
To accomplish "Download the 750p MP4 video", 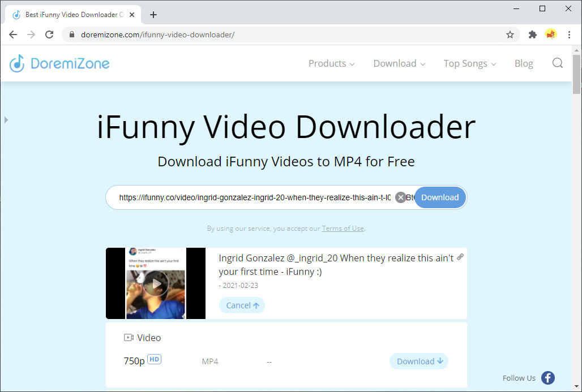I will 418,361.
